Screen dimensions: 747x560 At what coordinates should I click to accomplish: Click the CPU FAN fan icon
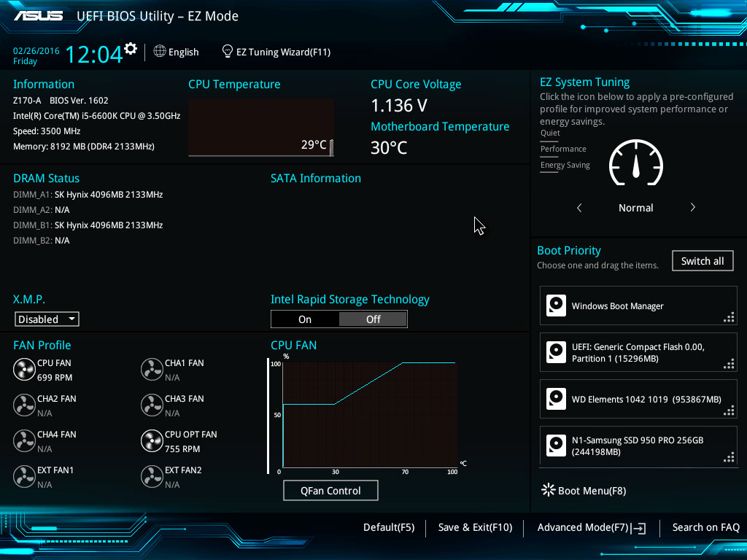click(24, 370)
